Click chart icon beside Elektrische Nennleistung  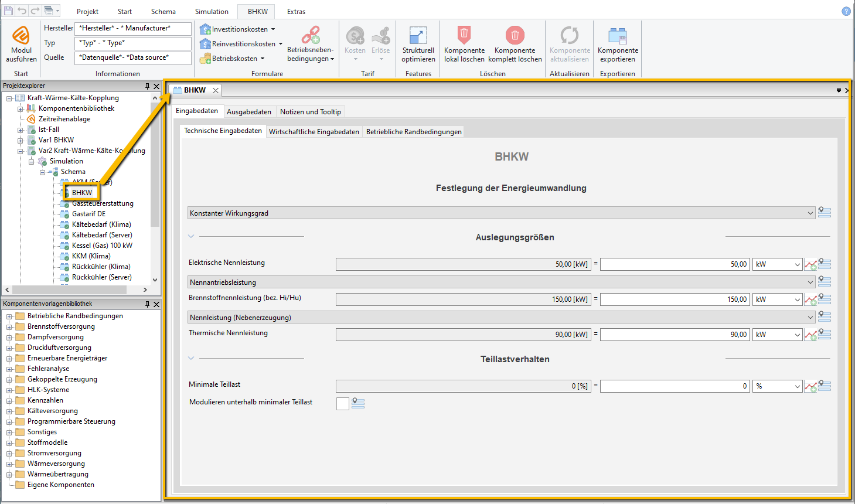point(810,265)
